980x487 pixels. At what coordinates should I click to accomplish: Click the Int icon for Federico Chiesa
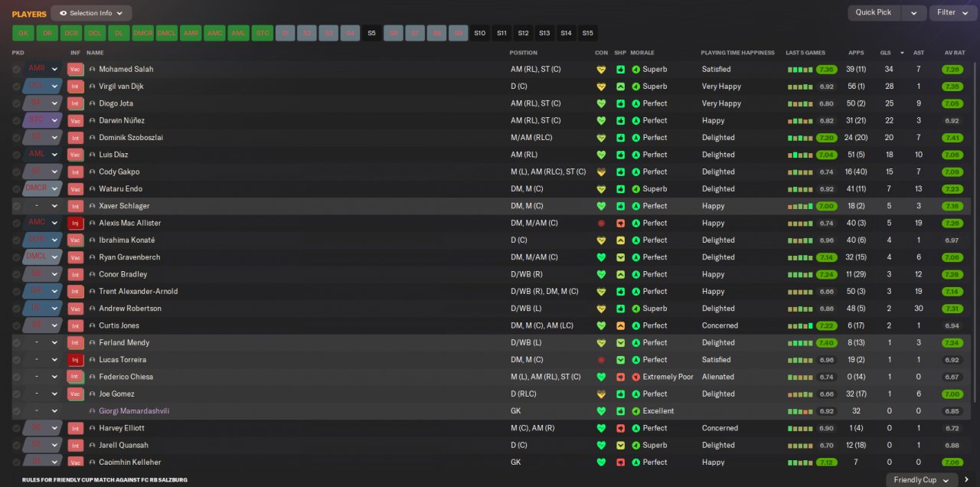(x=75, y=377)
